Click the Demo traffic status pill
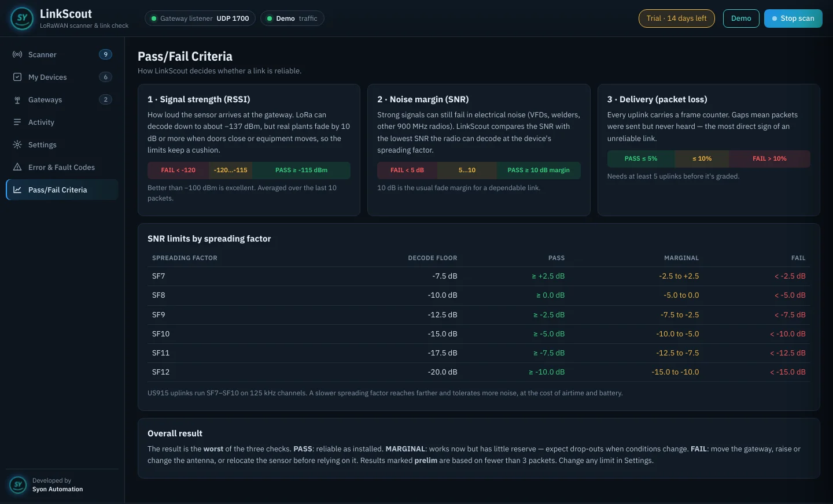The width and height of the screenshot is (833, 504). pos(292,18)
